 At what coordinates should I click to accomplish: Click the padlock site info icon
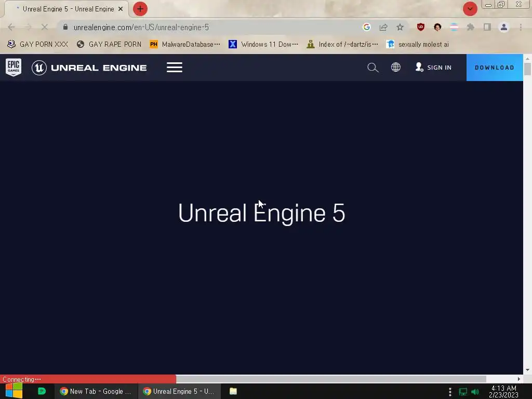click(65, 27)
